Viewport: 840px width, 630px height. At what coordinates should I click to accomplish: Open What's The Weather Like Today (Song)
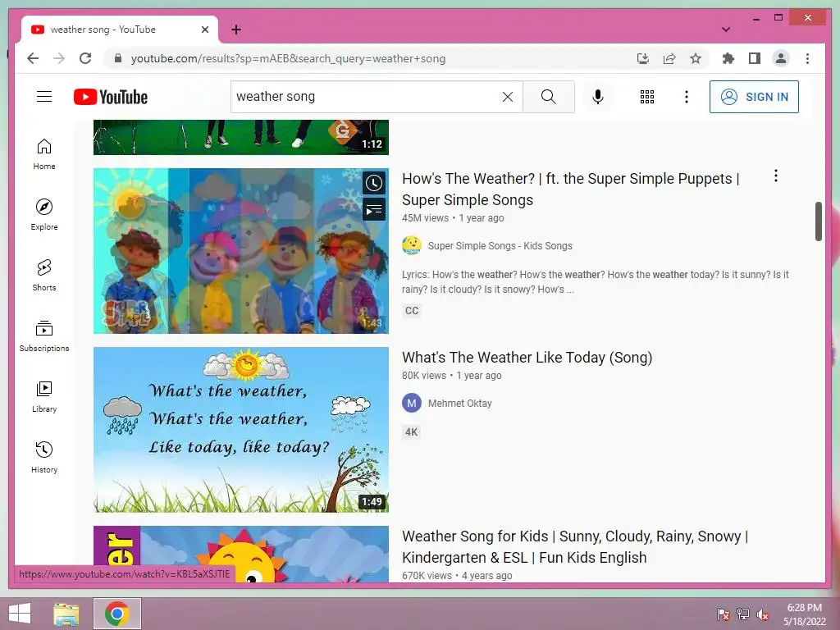coord(527,358)
